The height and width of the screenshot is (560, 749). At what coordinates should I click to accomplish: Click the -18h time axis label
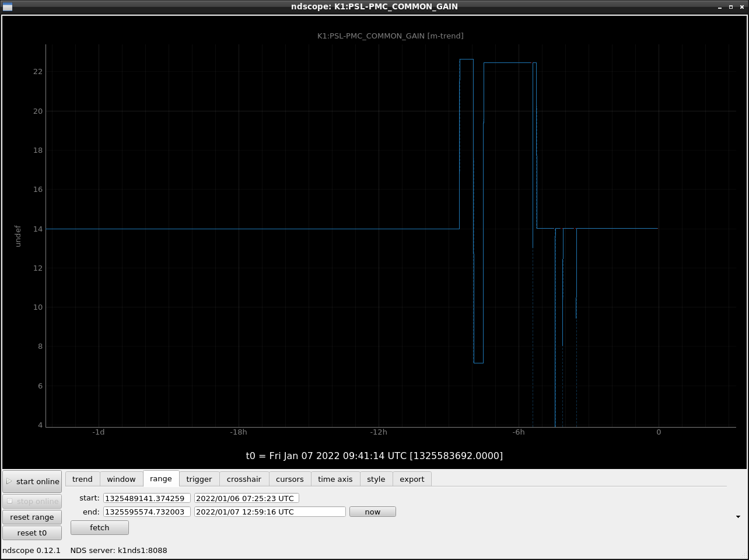point(239,432)
